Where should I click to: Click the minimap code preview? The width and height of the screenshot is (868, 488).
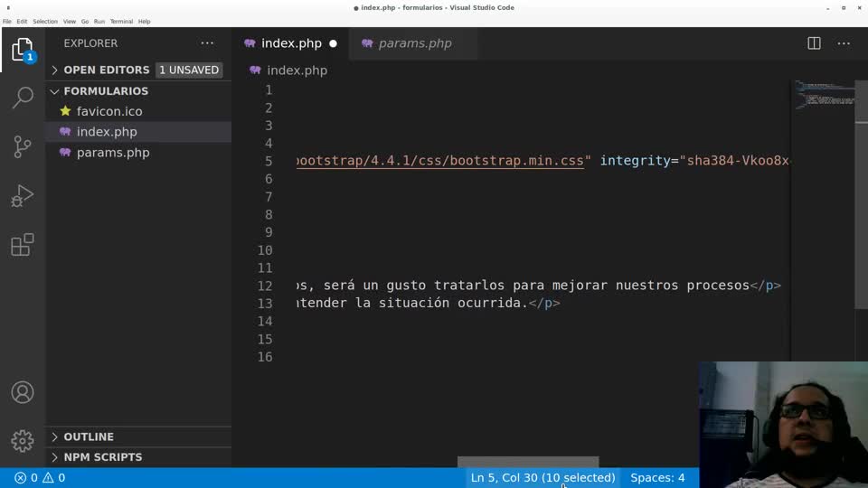point(824,95)
